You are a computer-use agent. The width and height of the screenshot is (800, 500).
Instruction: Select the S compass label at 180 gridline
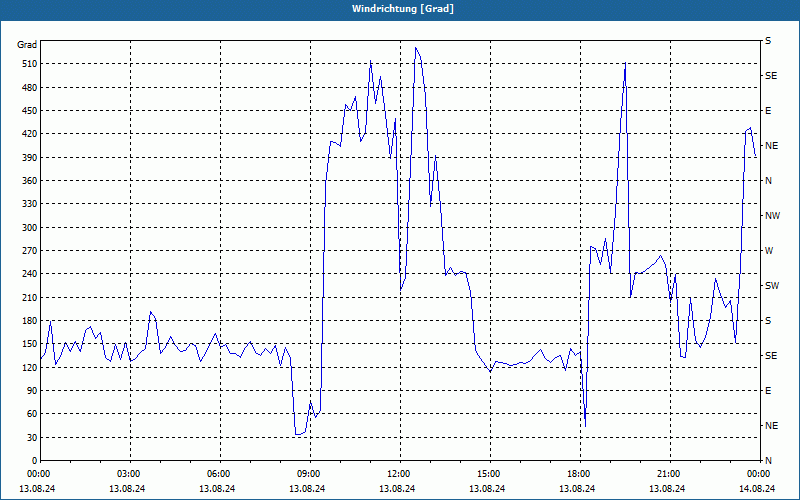pos(768,321)
